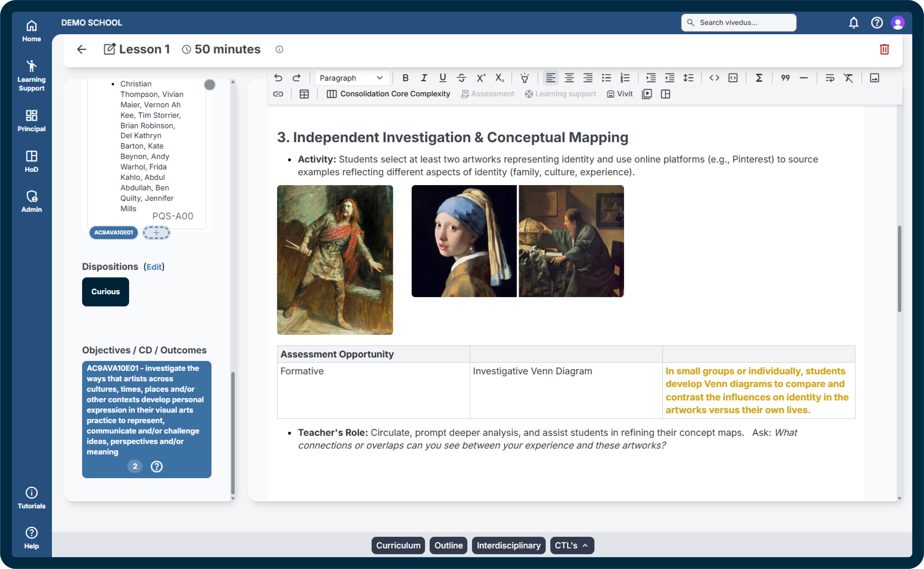Image resolution: width=924 pixels, height=569 pixels.
Task: Increase paragraph indent
Action: coord(651,78)
